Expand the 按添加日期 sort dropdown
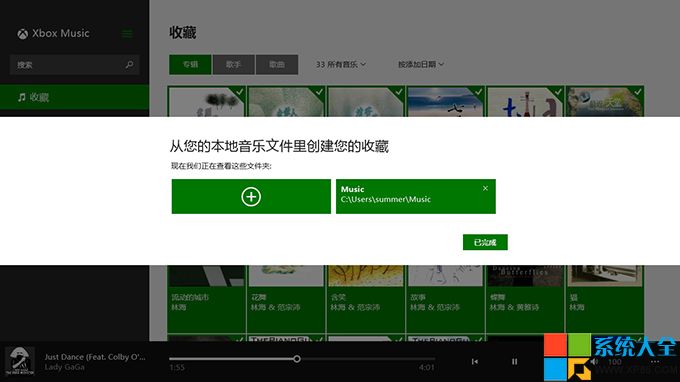The image size is (680, 382). tap(421, 65)
